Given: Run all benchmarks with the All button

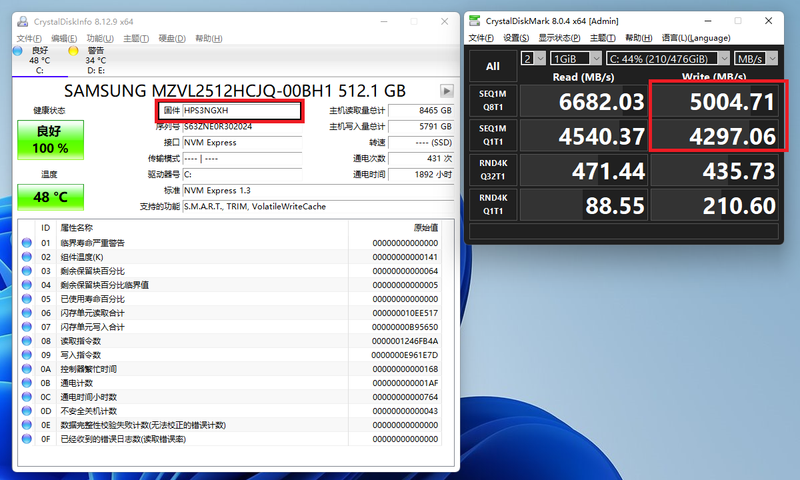Looking at the screenshot, I should pos(493,66).
